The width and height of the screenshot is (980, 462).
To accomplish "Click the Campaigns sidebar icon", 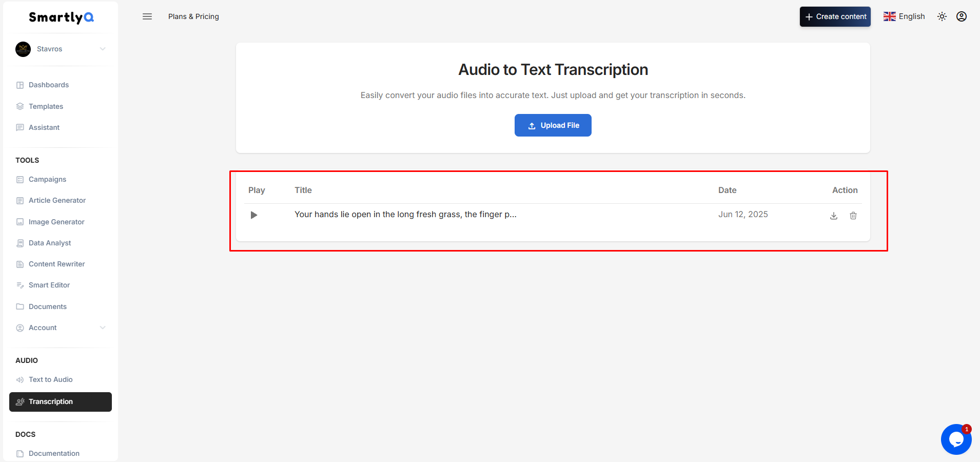I will pos(20,180).
